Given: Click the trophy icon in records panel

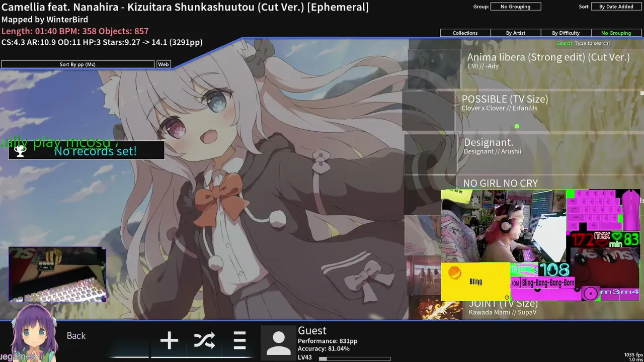Looking at the screenshot, I should tap(20, 150).
